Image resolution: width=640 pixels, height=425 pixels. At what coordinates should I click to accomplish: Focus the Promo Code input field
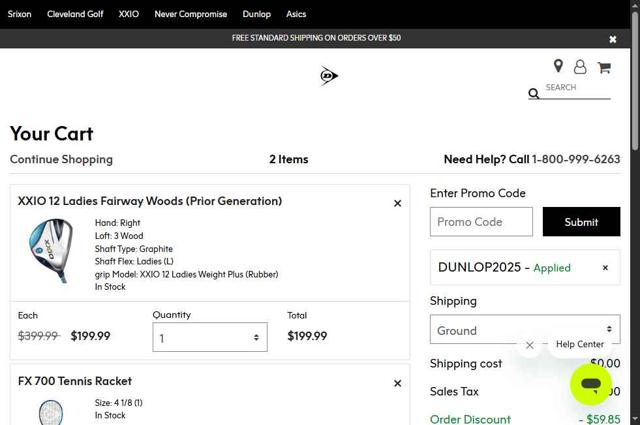(481, 222)
